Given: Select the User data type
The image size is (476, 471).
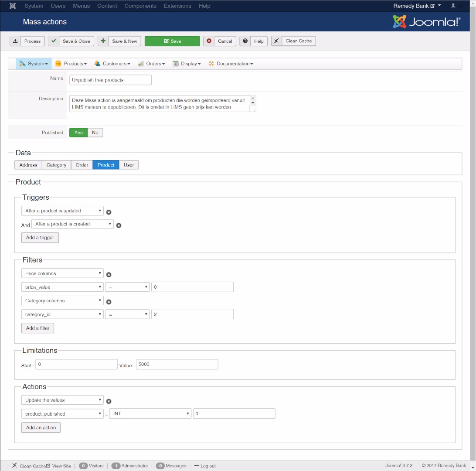Looking at the screenshot, I should pos(129,165).
